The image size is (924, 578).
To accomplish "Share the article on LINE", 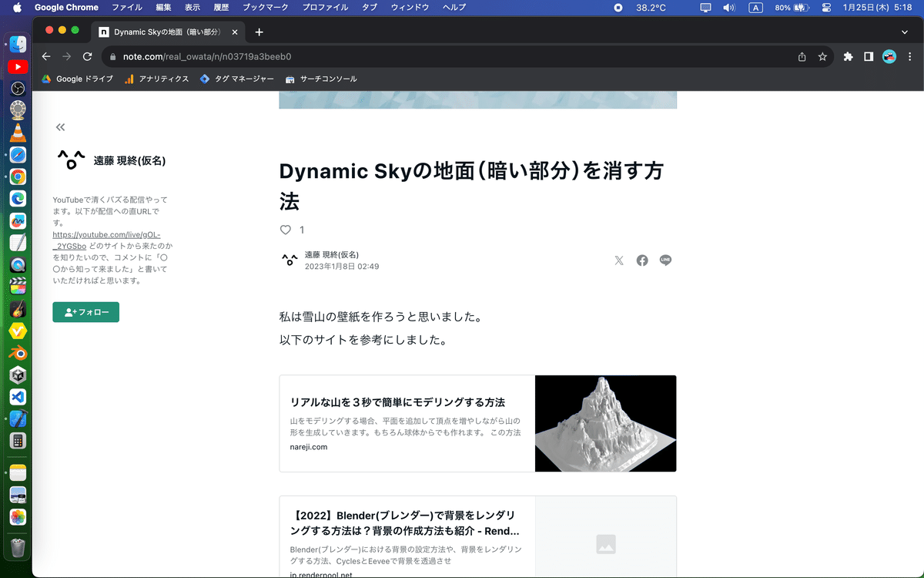I will click(x=666, y=260).
